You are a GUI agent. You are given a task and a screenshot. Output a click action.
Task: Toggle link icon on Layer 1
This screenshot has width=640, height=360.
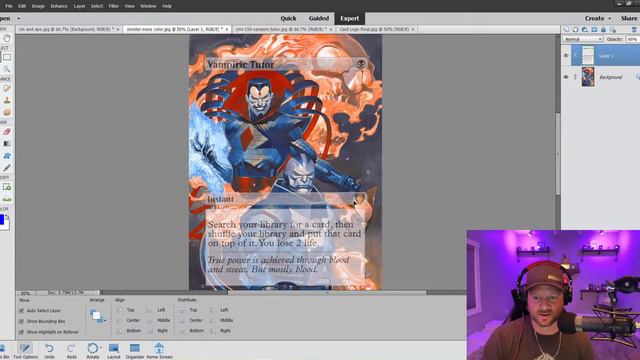pos(576,56)
